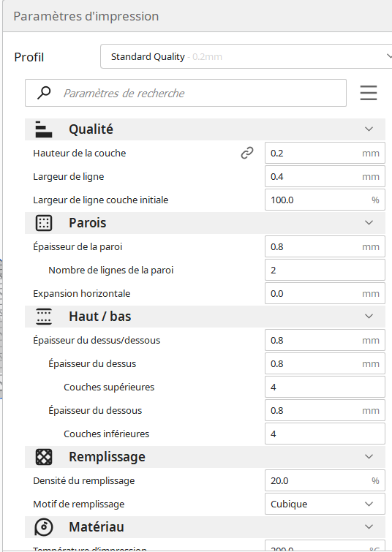Click the Matériau section title
Image resolution: width=392 pixels, height=552 pixels.
pyautogui.click(x=97, y=527)
